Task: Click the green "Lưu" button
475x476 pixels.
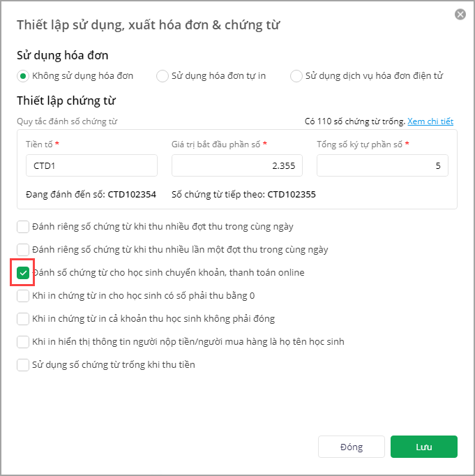Action: tap(423, 447)
